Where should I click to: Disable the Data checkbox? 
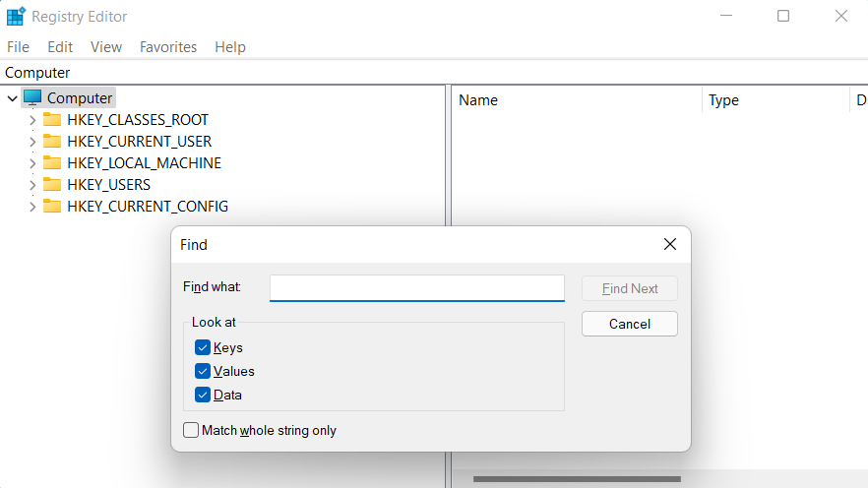click(x=203, y=395)
